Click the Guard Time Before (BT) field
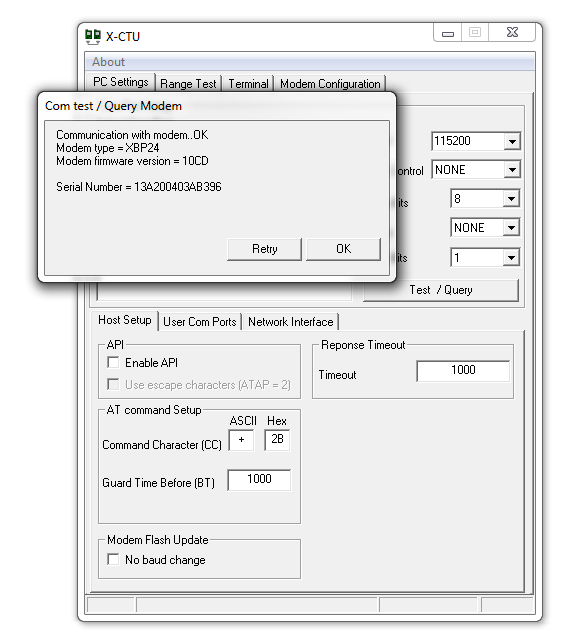The height and width of the screenshot is (643, 568). click(259, 480)
